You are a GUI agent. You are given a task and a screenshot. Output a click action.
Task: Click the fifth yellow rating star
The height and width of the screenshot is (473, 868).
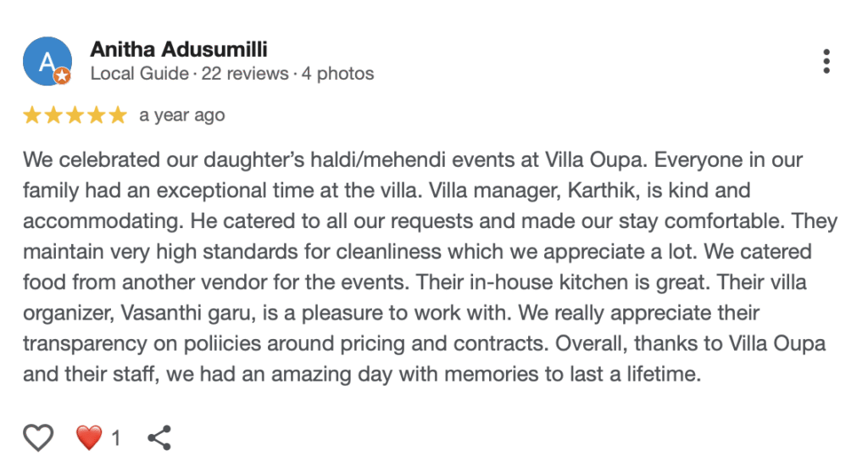coord(117,115)
